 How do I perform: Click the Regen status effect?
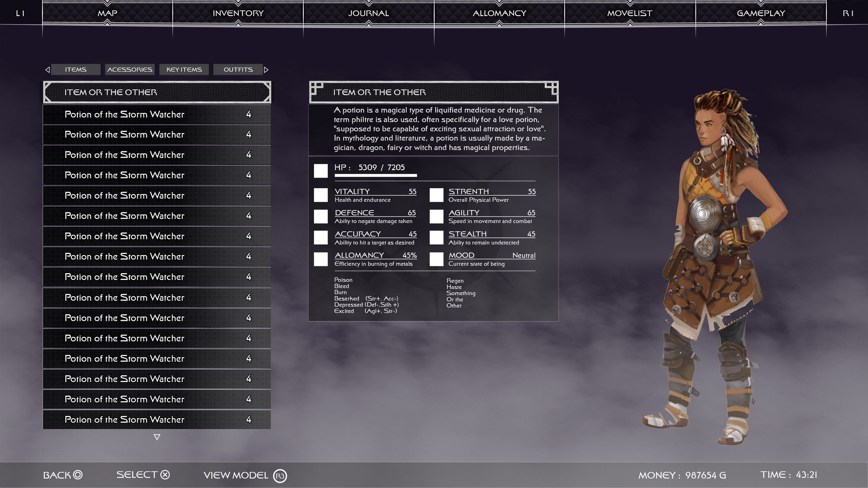tap(455, 281)
